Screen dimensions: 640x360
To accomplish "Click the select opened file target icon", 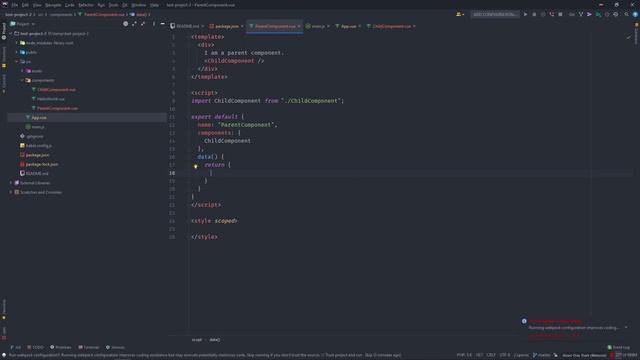I will (x=126, y=24).
